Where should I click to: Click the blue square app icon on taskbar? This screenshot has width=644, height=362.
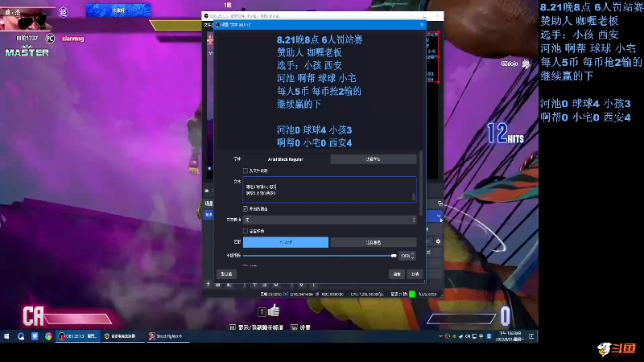[x=35, y=336]
